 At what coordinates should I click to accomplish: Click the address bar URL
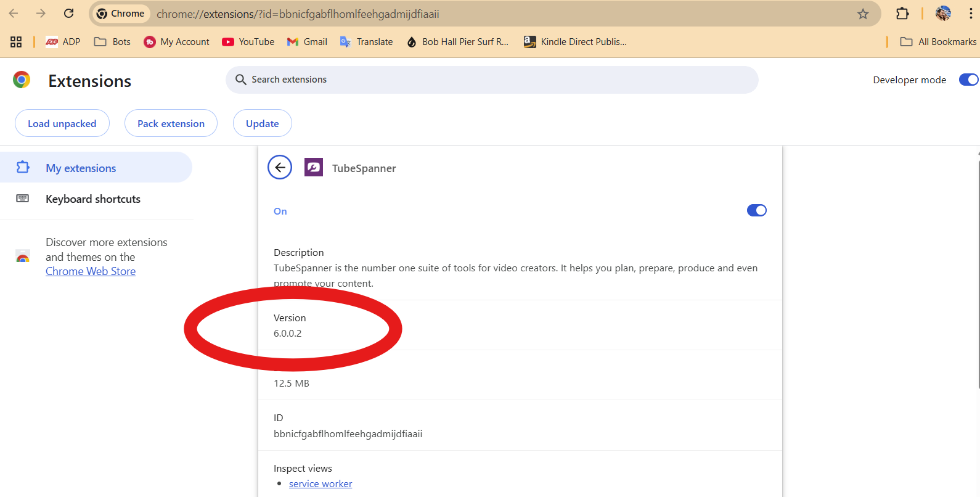point(298,14)
